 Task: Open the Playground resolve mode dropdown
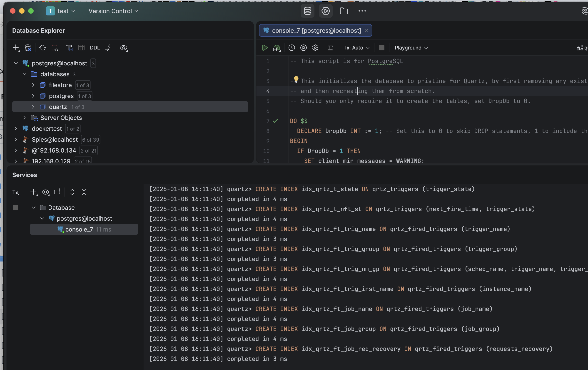pos(411,48)
